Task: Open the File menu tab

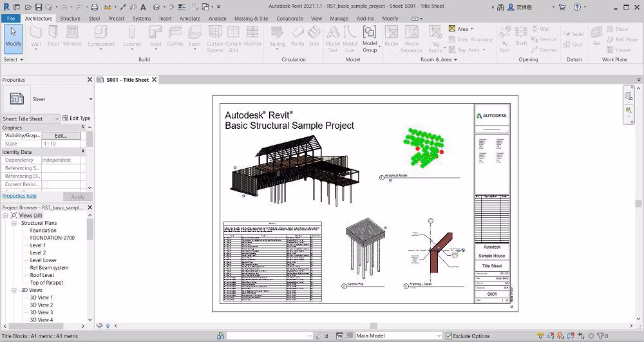Action: point(11,19)
